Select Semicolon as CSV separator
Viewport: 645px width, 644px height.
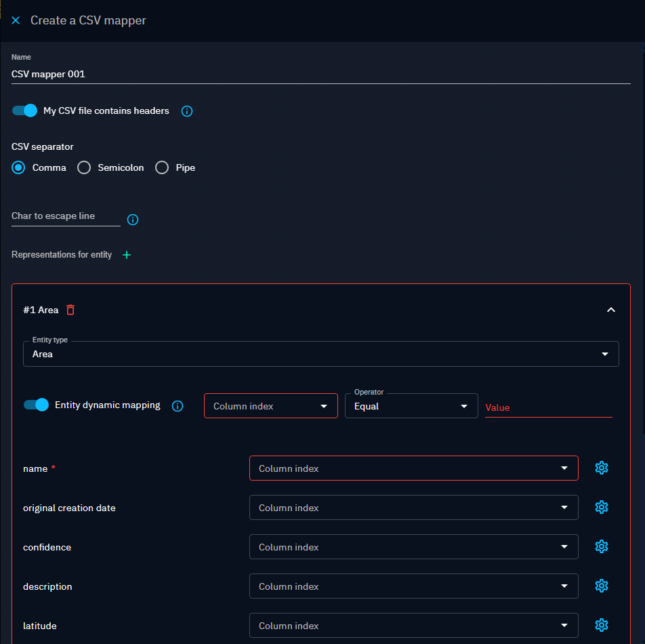tap(84, 167)
